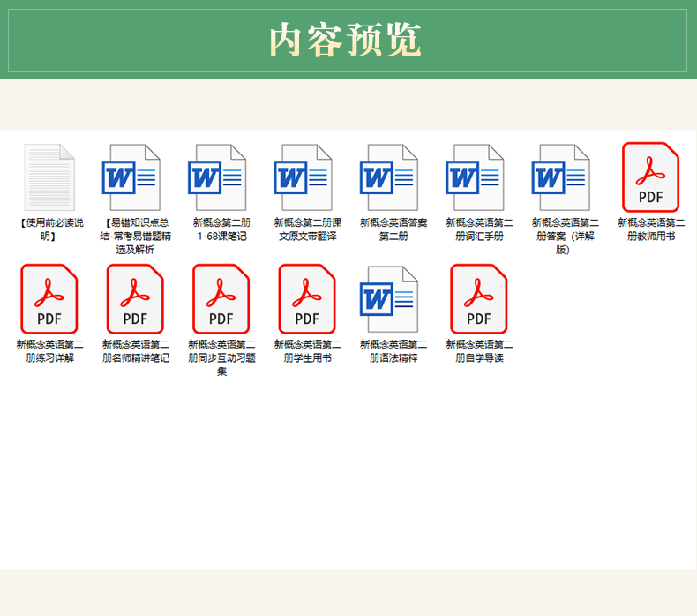This screenshot has width=697, height=616.
Task: Open the 【使用前必读说明】 text file icon
Action: pos(49,177)
